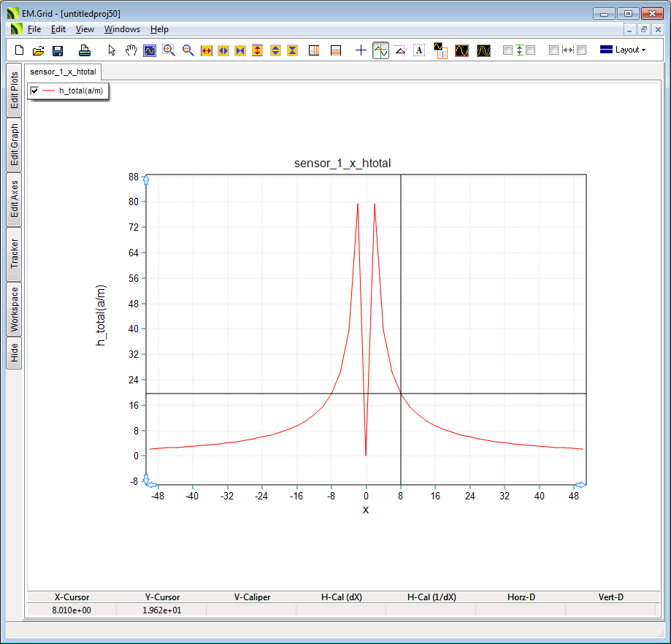
Task: Open the Layout dropdown
Action: (x=622, y=50)
